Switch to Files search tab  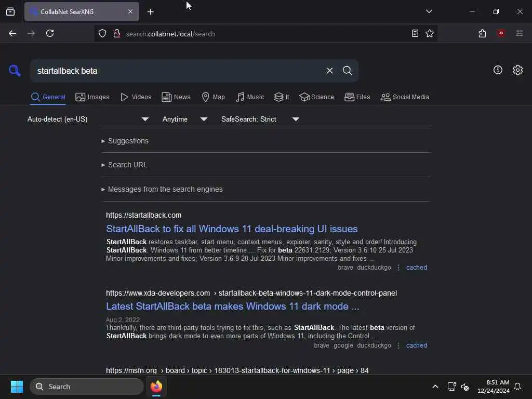coord(357,97)
